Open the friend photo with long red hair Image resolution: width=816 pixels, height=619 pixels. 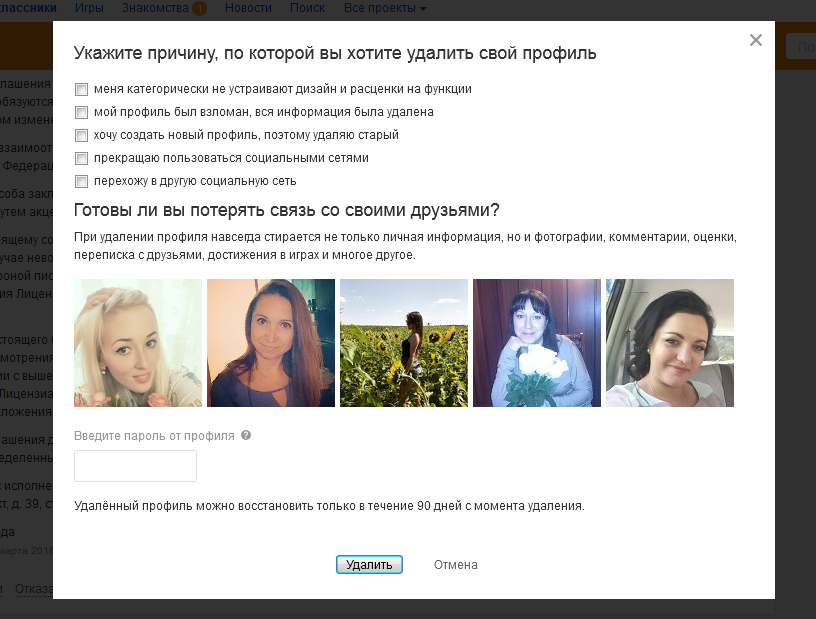tap(271, 343)
